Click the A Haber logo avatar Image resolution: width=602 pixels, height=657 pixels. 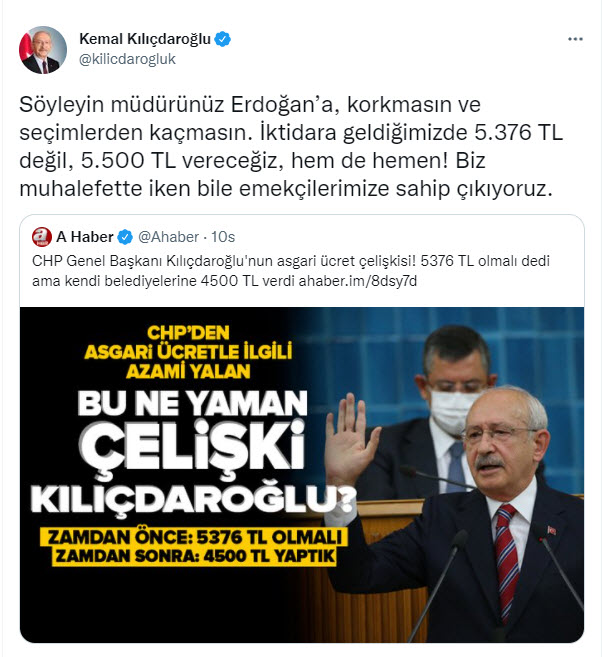coord(42,237)
